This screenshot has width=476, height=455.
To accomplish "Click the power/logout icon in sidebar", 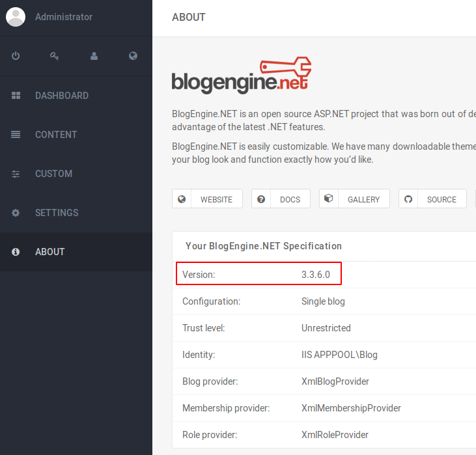I will pyautogui.click(x=16, y=56).
